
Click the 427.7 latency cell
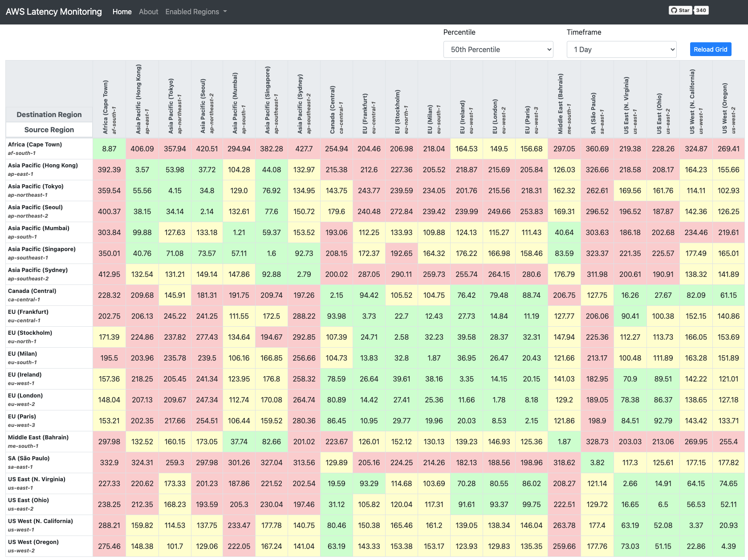[x=304, y=149]
